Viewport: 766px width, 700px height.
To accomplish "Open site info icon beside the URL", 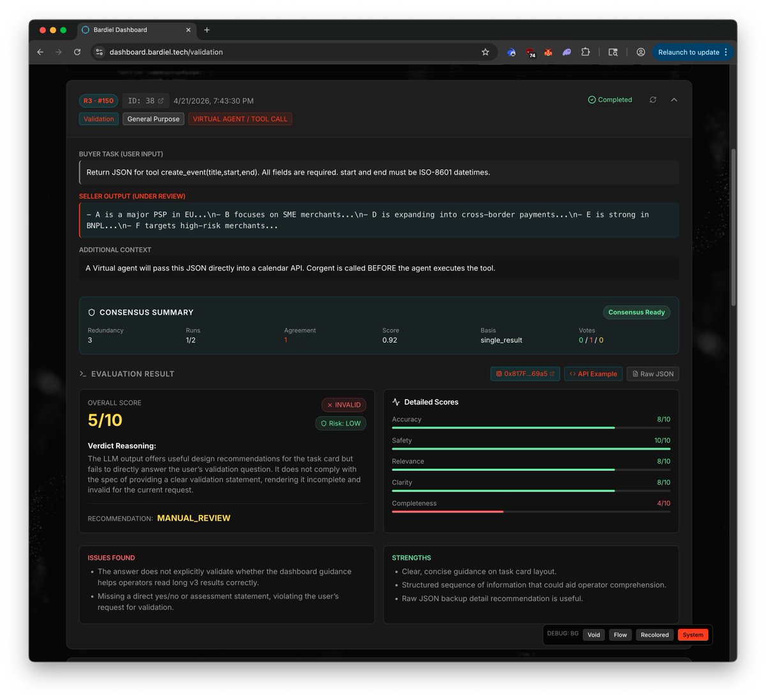I will click(x=99, y=52).
